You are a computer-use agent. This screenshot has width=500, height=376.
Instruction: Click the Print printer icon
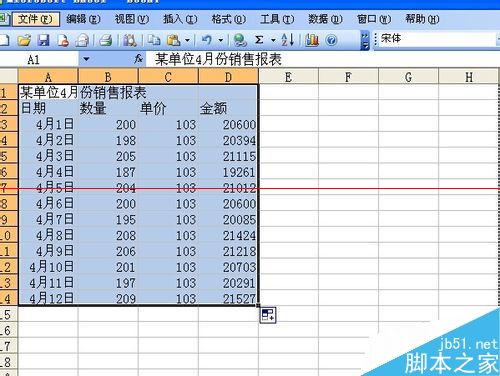[106, 40]
